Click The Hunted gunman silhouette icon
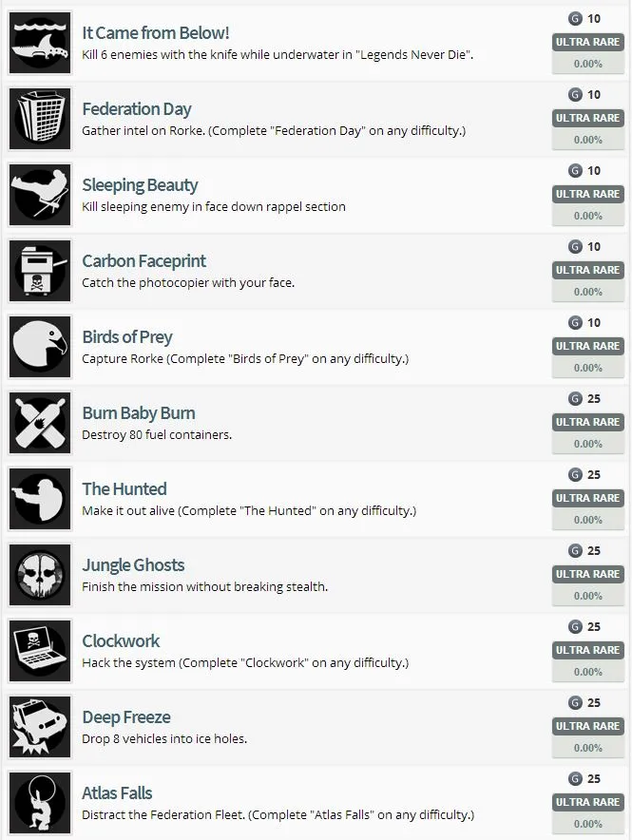 (40, 500)
